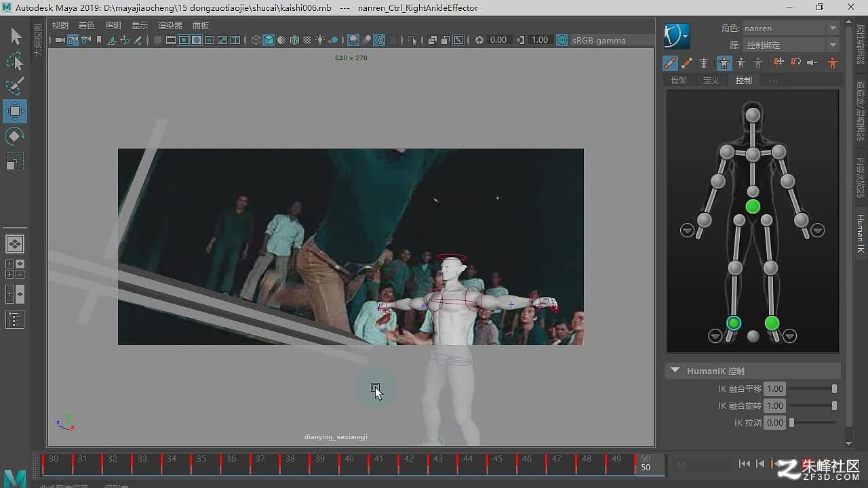Image resolution: width=868 pixels, height=488 pixels.
Task: Expand right side foot details arrow
Action: (789, 335)
